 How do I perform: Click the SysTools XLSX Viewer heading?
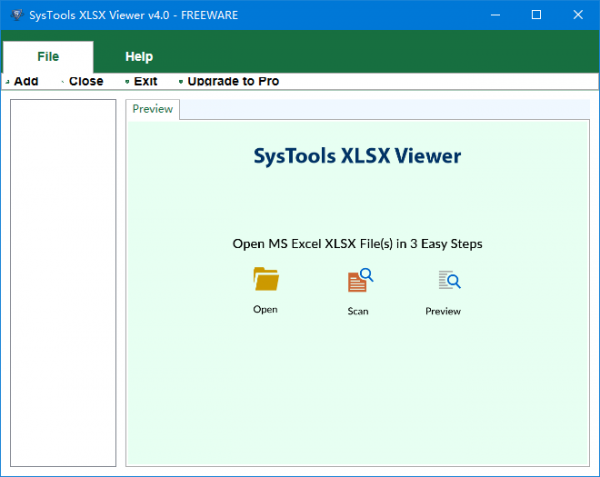tap(357, 156)
